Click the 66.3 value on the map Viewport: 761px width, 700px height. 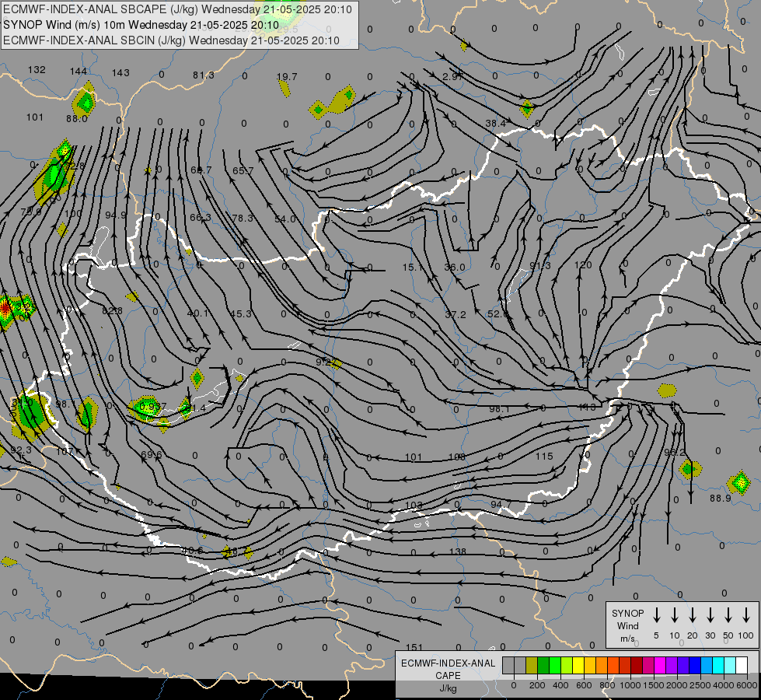(x=201, y=217)
